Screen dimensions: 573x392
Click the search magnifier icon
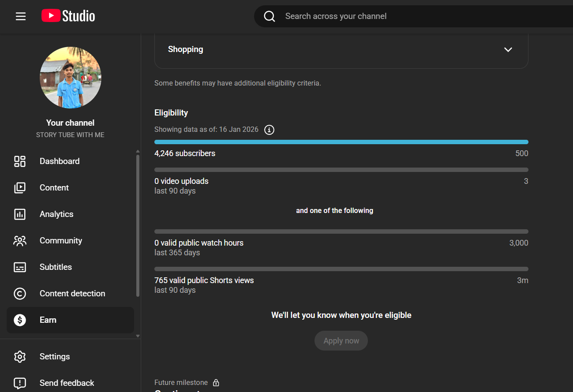coord(270,16)
